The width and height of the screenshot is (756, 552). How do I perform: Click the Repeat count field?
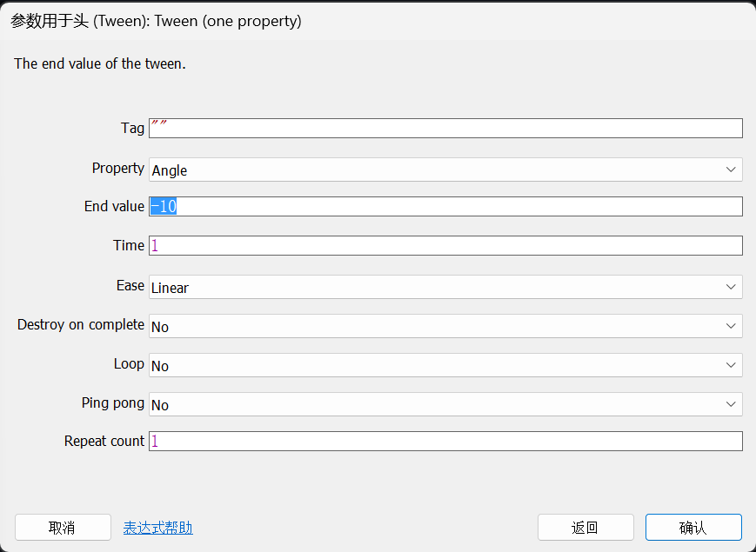click(x=445, y=441)
